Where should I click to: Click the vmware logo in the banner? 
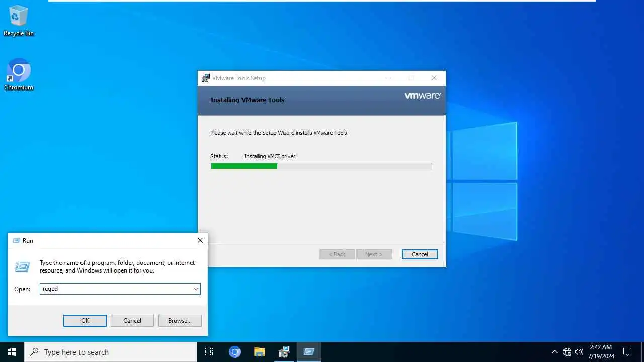(x=422, y=95)
